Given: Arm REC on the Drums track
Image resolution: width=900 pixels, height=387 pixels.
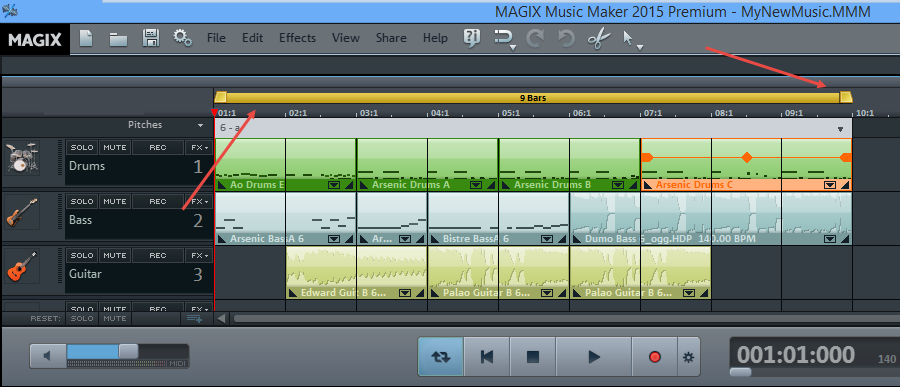Looking at the screenshot, I should (x=158, y=148).
